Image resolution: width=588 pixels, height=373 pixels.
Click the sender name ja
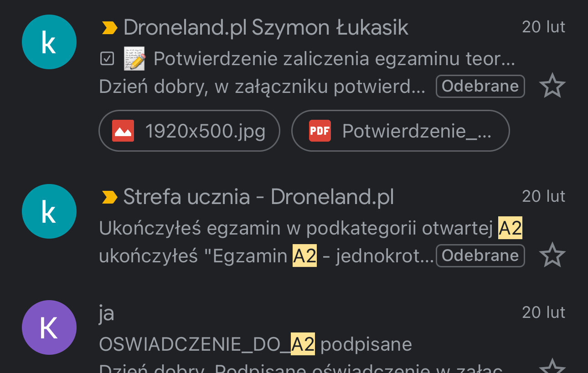click(x=106, y=314)
